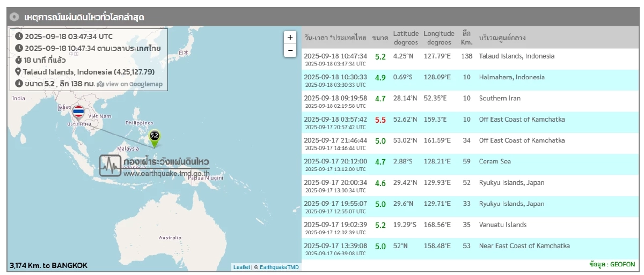Click the depth value 138 in first row
The width and height of the screenshot is (644, 275).
(x=466, y=56)
